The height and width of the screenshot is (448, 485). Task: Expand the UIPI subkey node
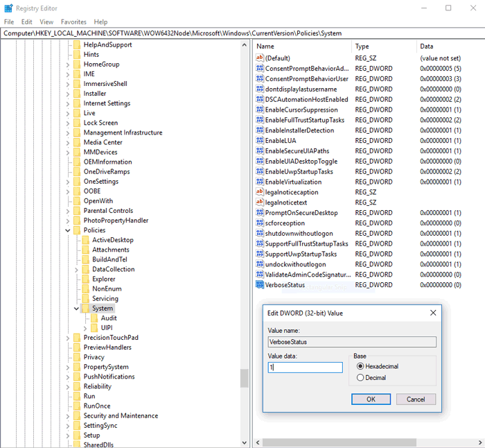[x=85, y=327]
